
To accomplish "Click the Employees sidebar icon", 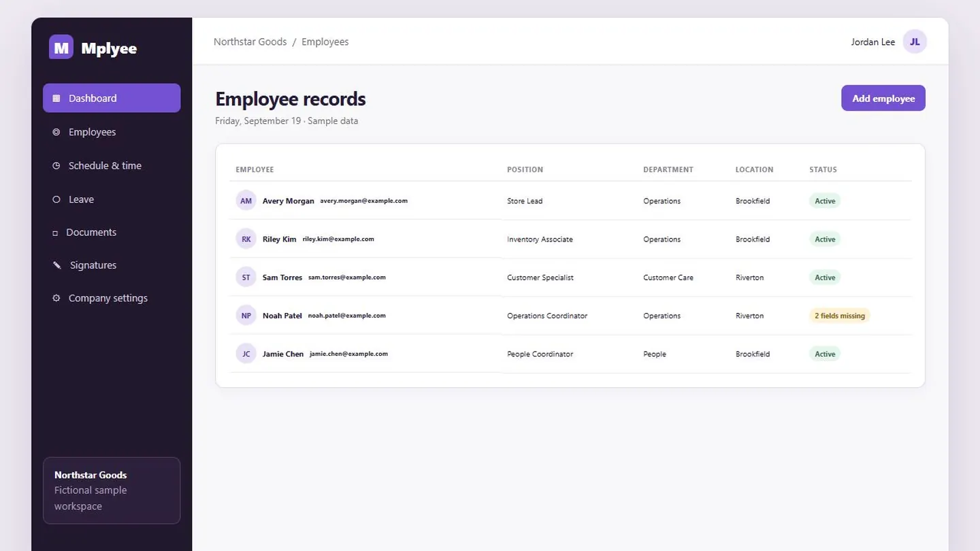I will pyautogui.click(x=56, y=132).
